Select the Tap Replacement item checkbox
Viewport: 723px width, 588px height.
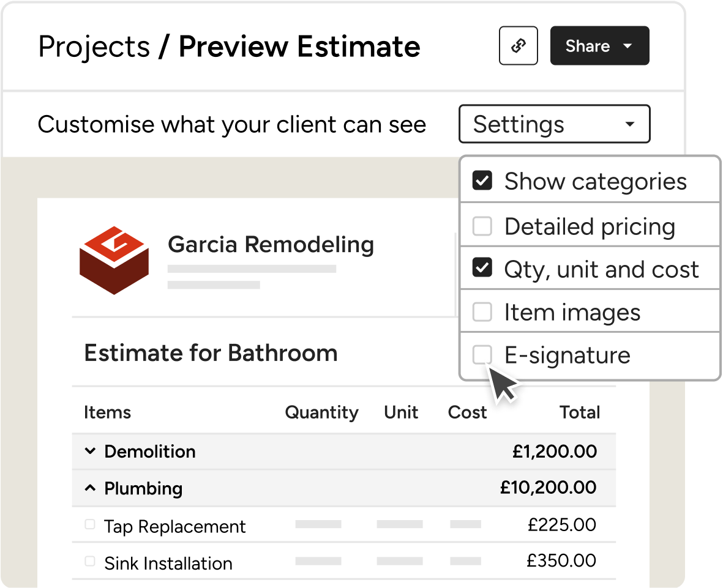pyautogui.click(x=90, y=524)
